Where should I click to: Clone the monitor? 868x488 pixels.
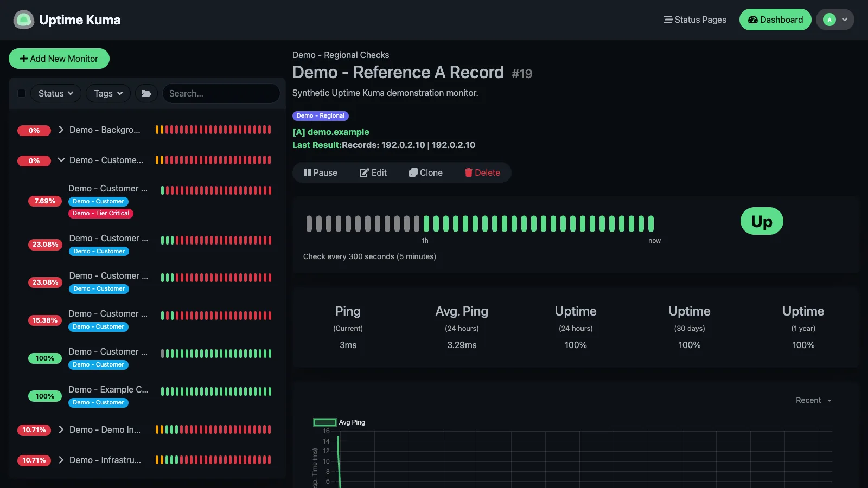point(426,172)
